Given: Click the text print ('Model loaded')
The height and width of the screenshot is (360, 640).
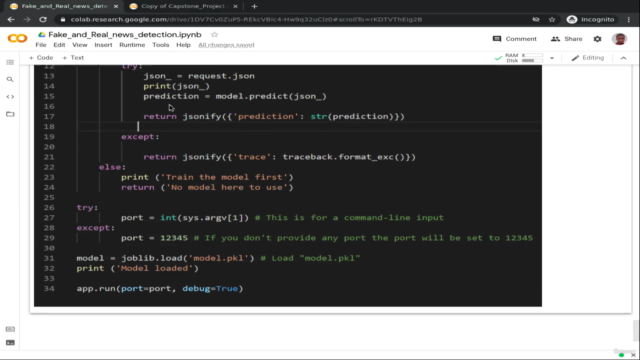Looking at the screenshot, I should (138, 268).
